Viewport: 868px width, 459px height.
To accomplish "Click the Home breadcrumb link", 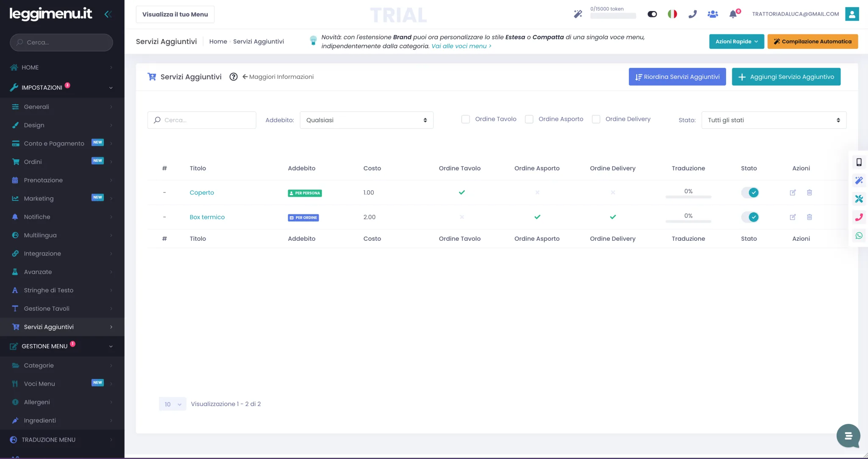I will point(218,42).
